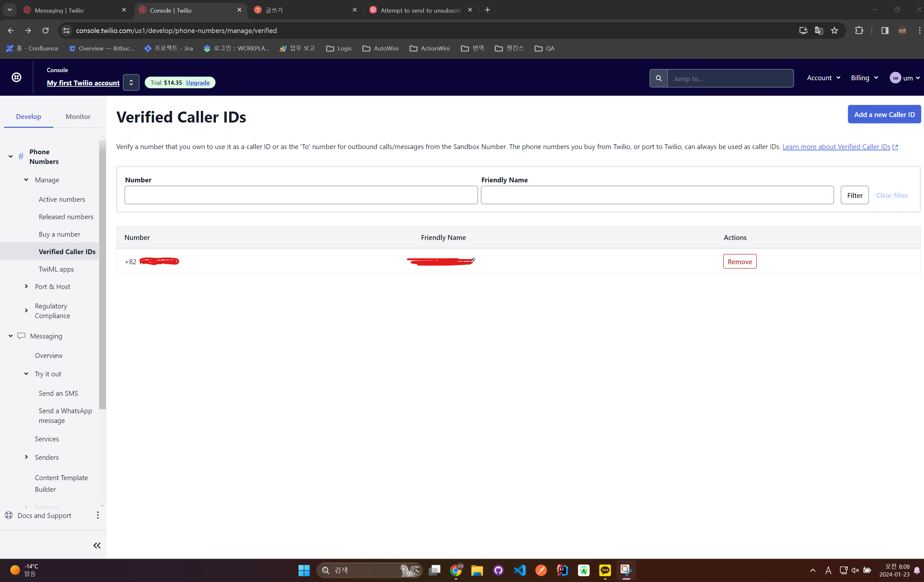Collapse the sidebar with double-chevron icon

click(x=97, y=545)
